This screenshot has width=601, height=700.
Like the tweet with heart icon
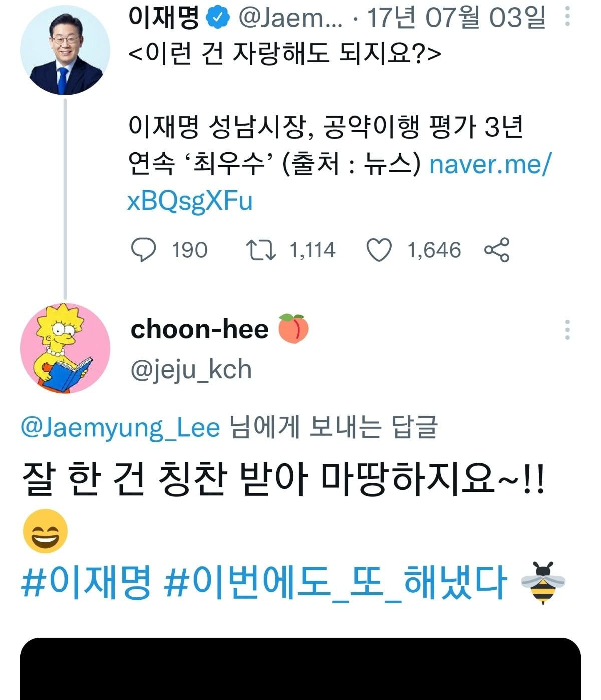tap(379, 250)
